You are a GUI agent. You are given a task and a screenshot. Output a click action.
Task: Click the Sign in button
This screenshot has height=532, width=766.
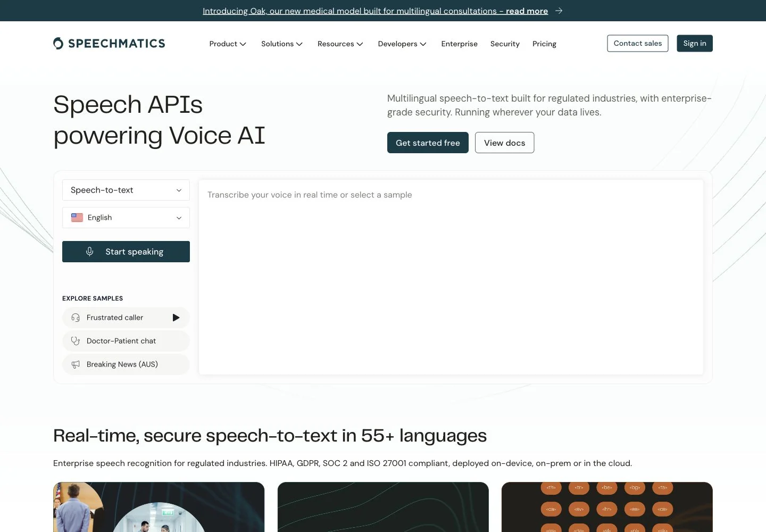[695, 44]
